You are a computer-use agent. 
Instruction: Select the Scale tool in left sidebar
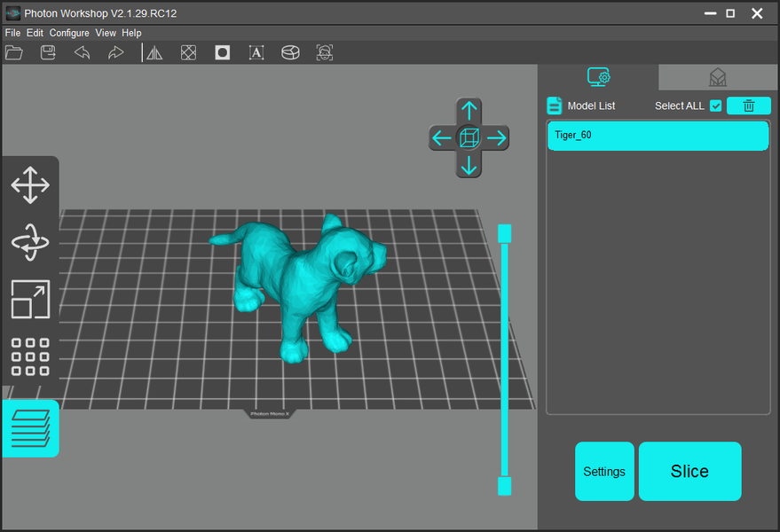pos(30,300)
